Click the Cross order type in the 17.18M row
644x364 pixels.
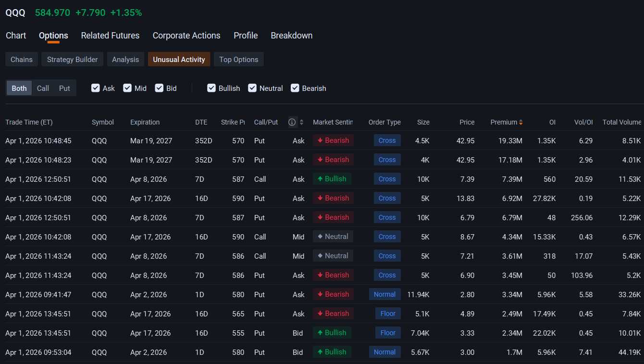387,160
